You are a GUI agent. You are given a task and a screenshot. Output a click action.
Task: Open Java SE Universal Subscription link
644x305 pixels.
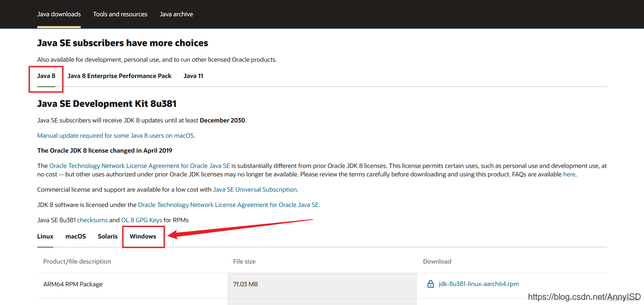255,190
